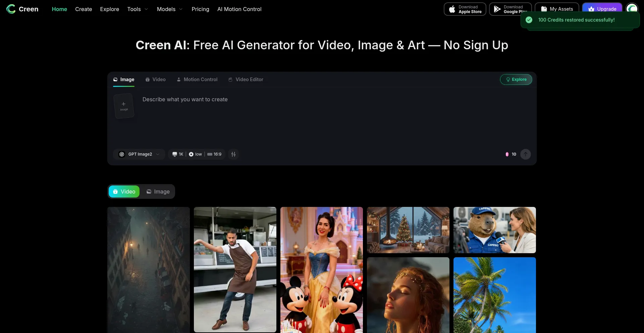The height and width of the screenshot is (333, 644).
Task: Click the '100 Credits restored successfully!' message
Action: (576, 20)
